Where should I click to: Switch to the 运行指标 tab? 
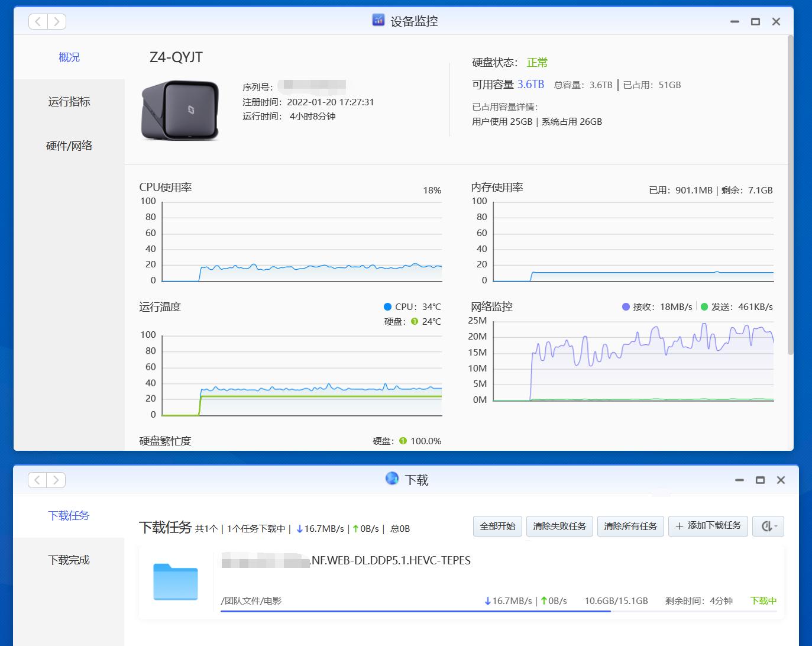click(x=69, y=101)
